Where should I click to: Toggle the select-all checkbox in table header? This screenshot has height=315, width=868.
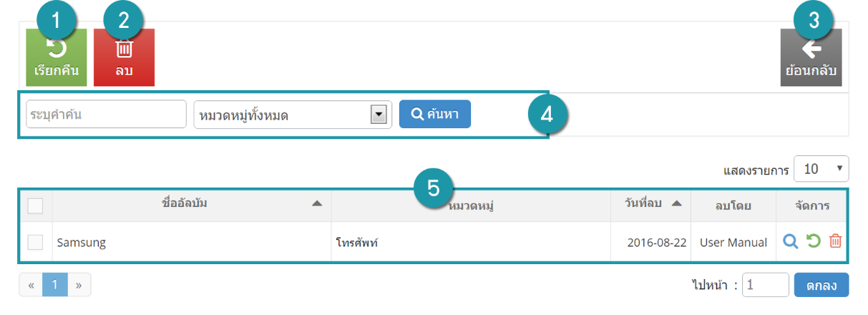coord(35,206)
